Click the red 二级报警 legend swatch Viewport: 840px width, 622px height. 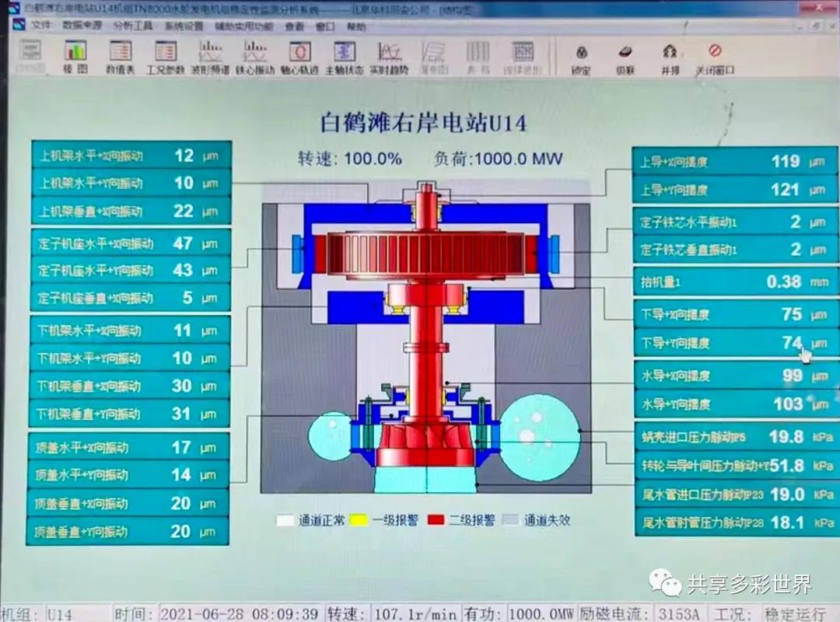click(x=436, y=519)
